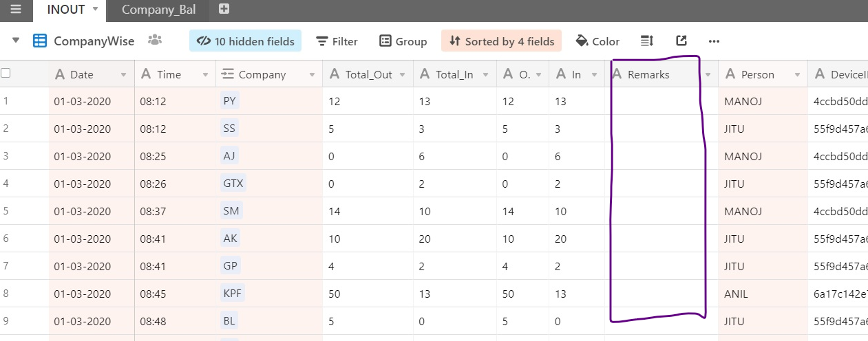Click the CompanyWise grid view icon

(x=40, y=41)
